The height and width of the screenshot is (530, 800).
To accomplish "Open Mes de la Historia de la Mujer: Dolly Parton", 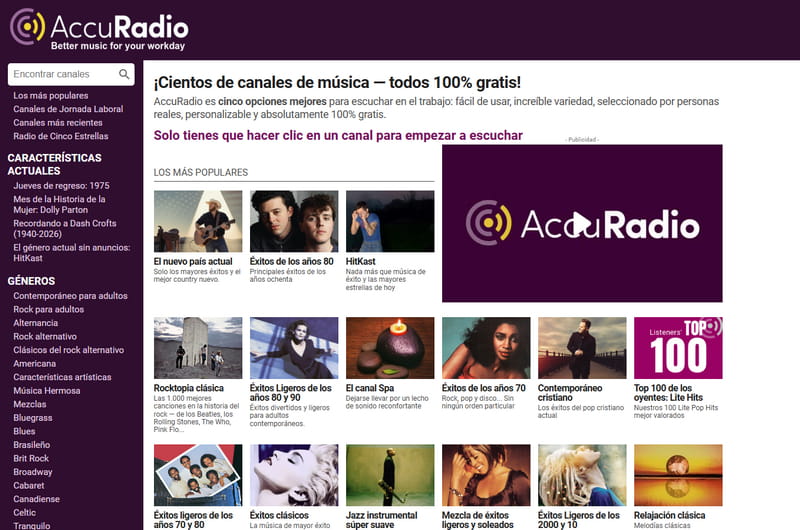I will coord(59,205).
